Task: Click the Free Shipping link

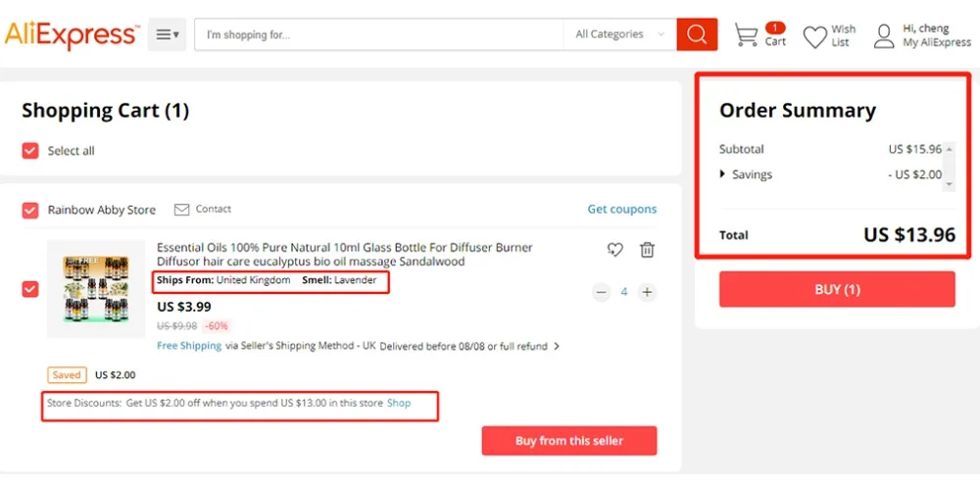Action: [189, 346]
